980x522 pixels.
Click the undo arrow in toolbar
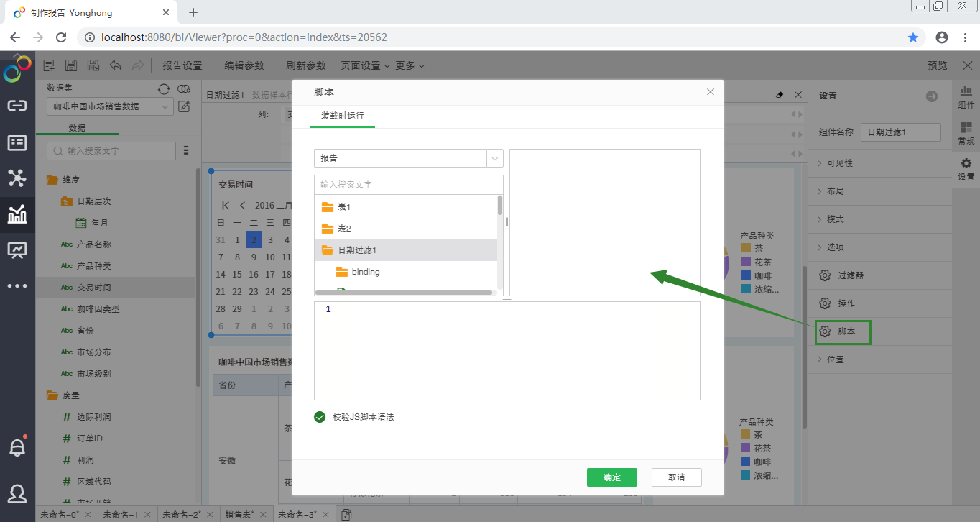[115, 65]
